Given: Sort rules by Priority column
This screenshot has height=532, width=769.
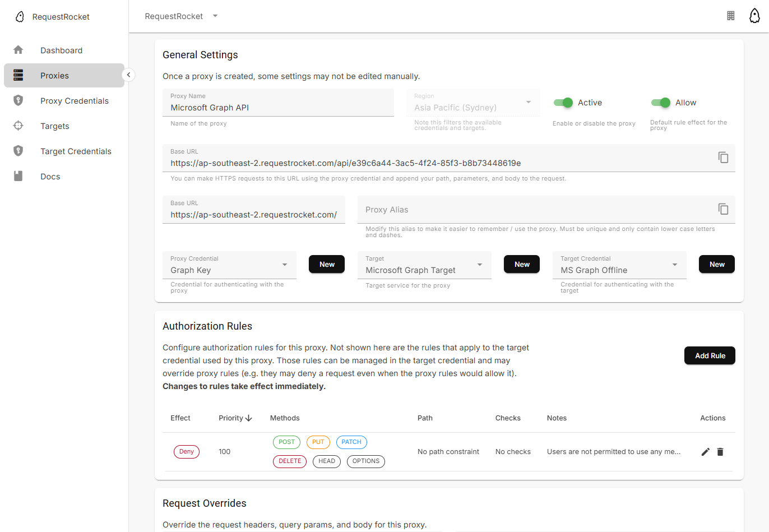Looking at the screenshot, I should click(x=235, y=418).
